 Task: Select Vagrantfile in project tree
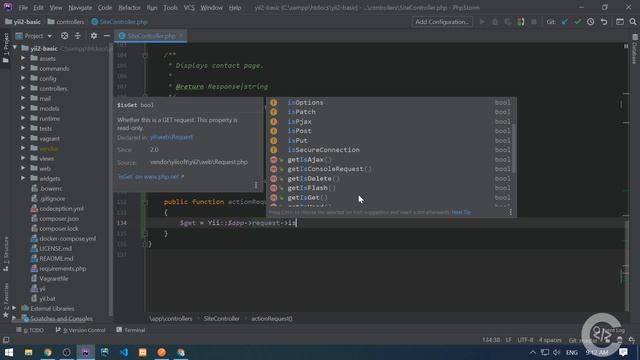(x=53, y=278)
